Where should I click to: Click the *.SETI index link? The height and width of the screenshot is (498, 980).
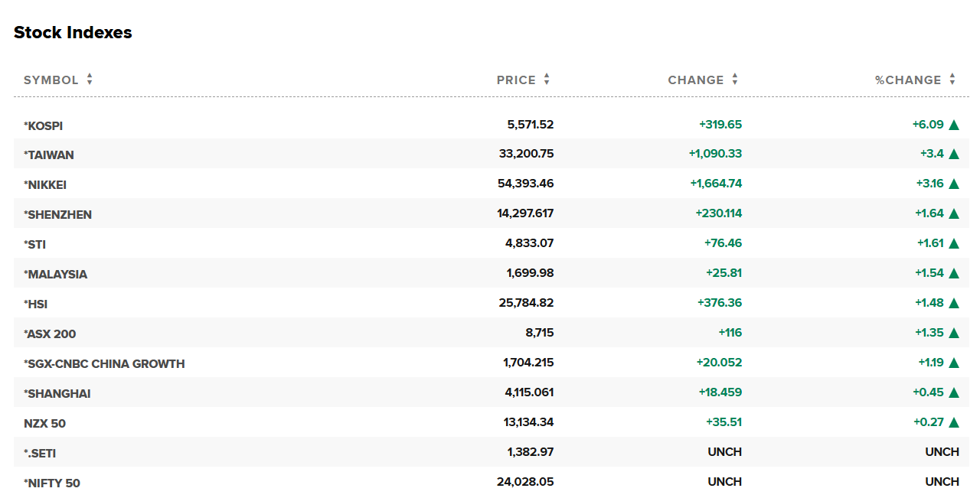coord(40,454)
